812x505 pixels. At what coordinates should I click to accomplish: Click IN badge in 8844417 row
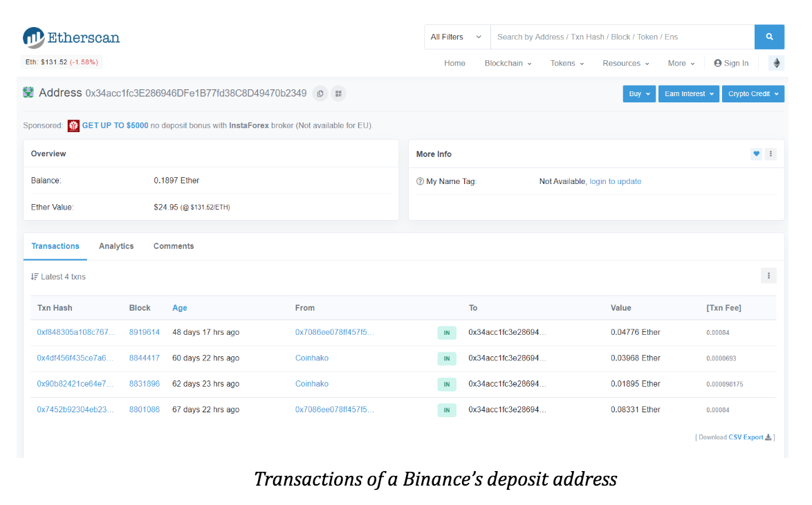[446, 358]
